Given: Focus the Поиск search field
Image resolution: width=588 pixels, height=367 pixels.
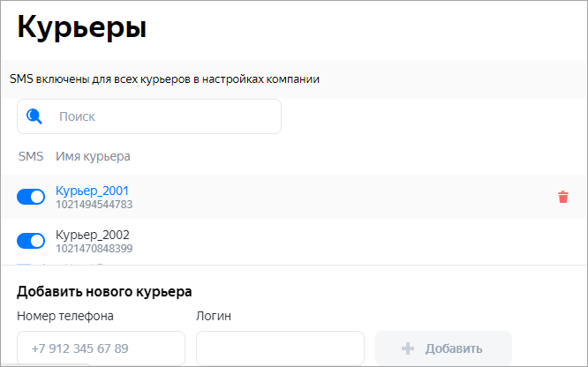Looking at the screenshot, I should tap(163, 116).
